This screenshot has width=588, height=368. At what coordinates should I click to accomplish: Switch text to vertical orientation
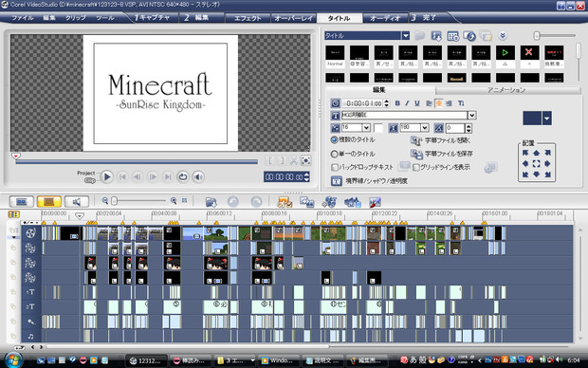[461, 103]
